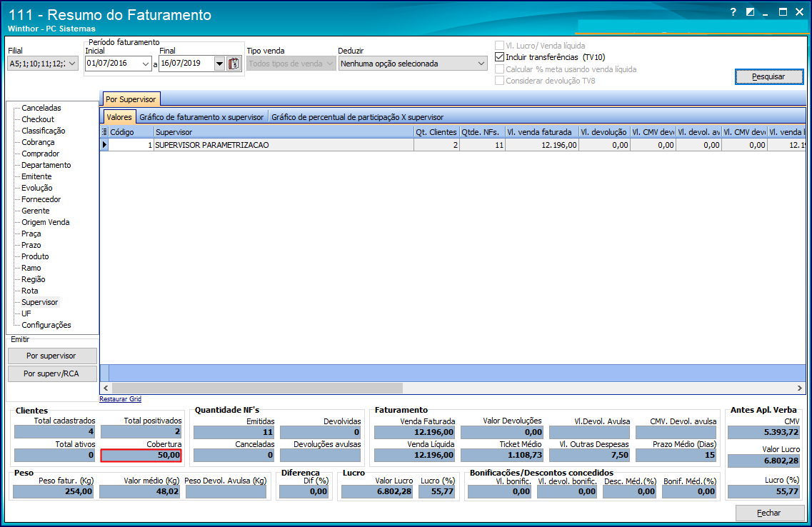This screenshot has height=527, width=812.
Task: Select Canceladas in the tree
Action: [41, 108]
